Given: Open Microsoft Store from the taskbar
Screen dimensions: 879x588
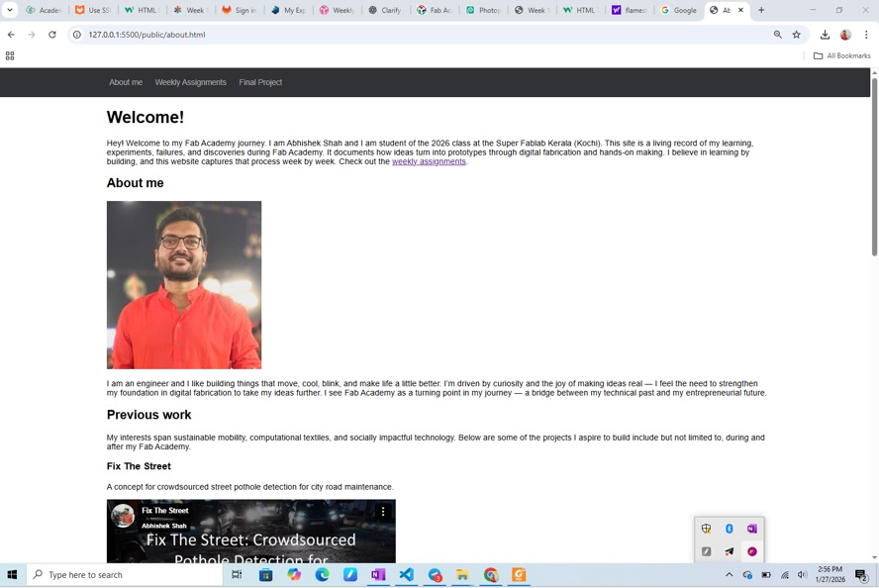Looking at the screenshot, I should 265,574.
